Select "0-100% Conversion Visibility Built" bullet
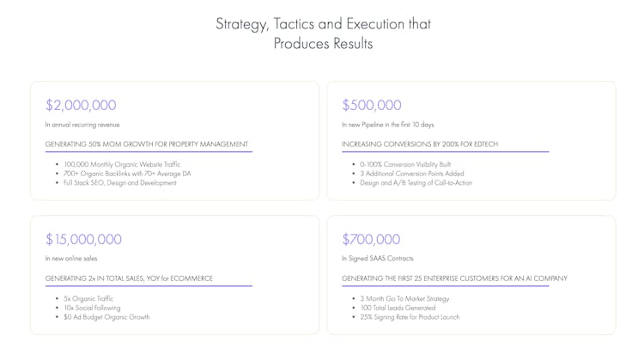644x361 pixels. point(405,164)
